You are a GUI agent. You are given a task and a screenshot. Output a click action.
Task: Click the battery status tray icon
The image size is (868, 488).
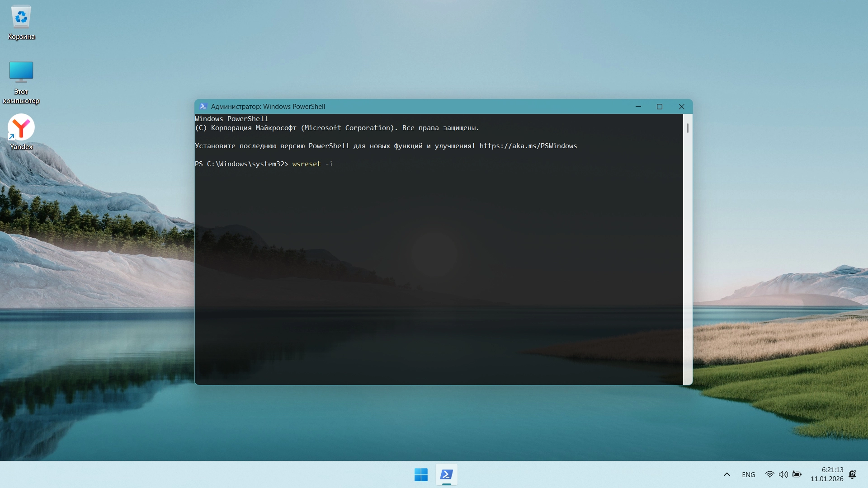[797, 474]
